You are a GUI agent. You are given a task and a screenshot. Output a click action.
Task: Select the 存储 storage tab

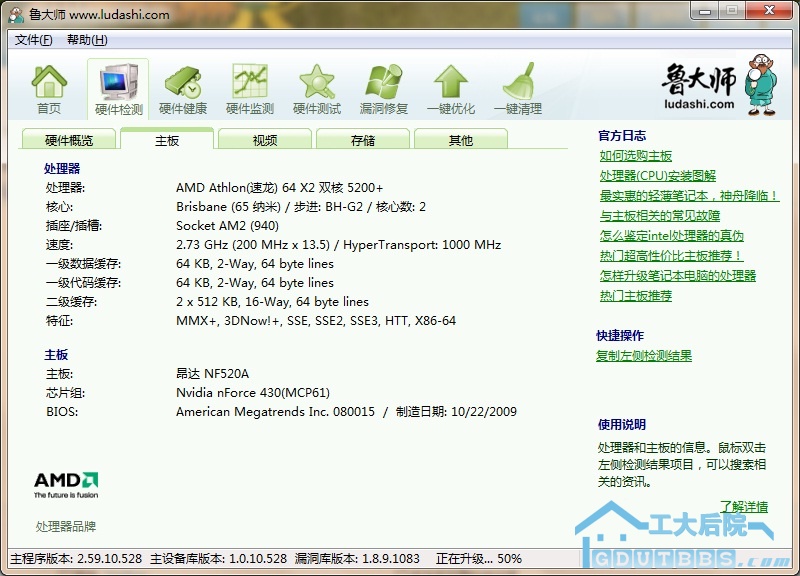[x=363, y=141]
